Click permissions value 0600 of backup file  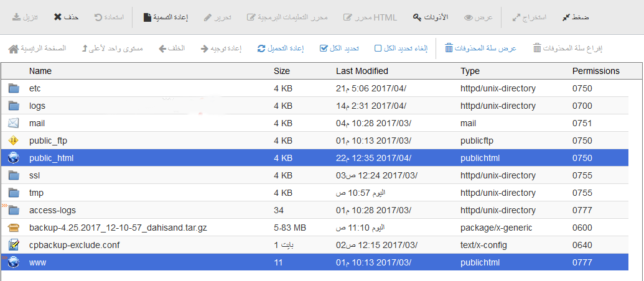(582, 228)
